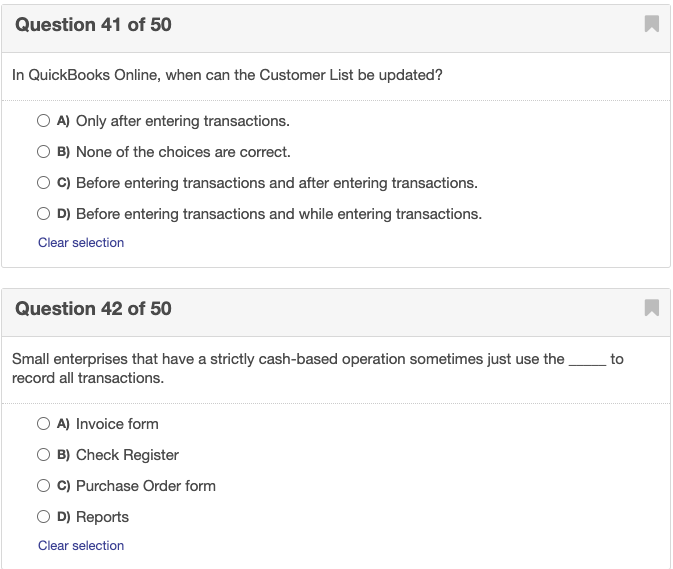
Task: Select 'Invoice form' radio button
Action: (x=43, y=424)
